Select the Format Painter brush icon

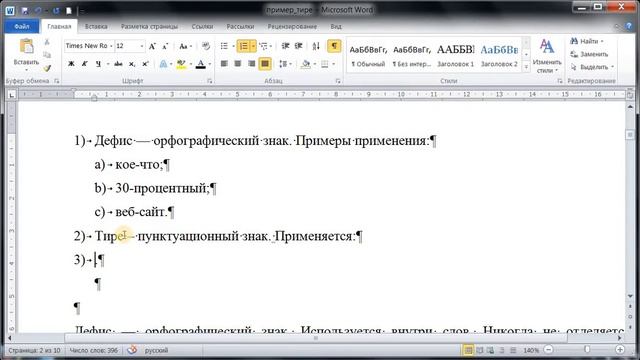tap(47, 68)
